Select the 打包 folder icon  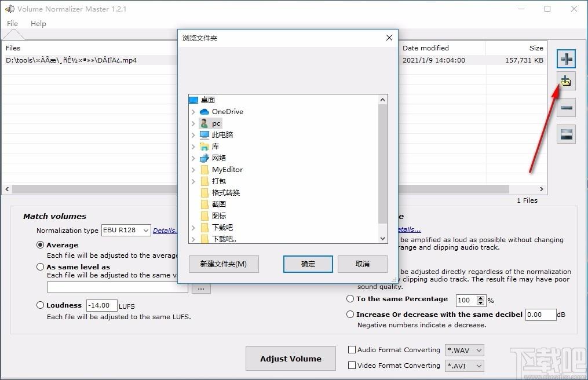(x=204, y=181)
